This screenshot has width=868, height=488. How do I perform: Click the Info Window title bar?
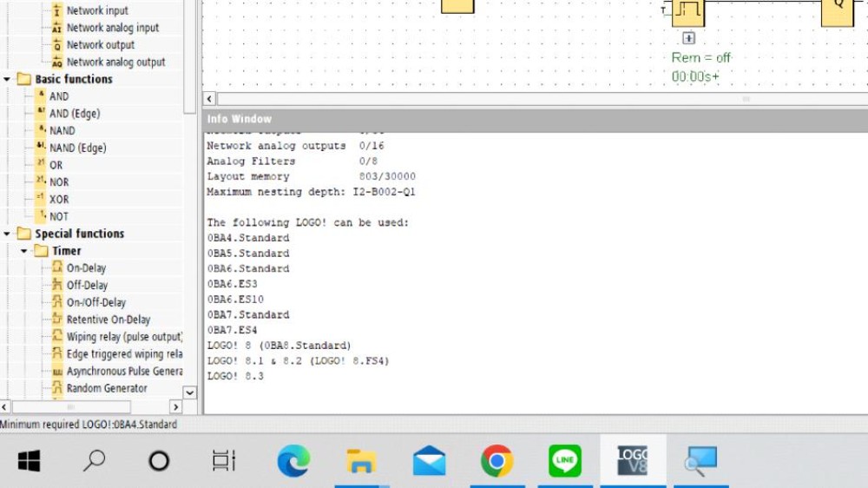point(536,119)
